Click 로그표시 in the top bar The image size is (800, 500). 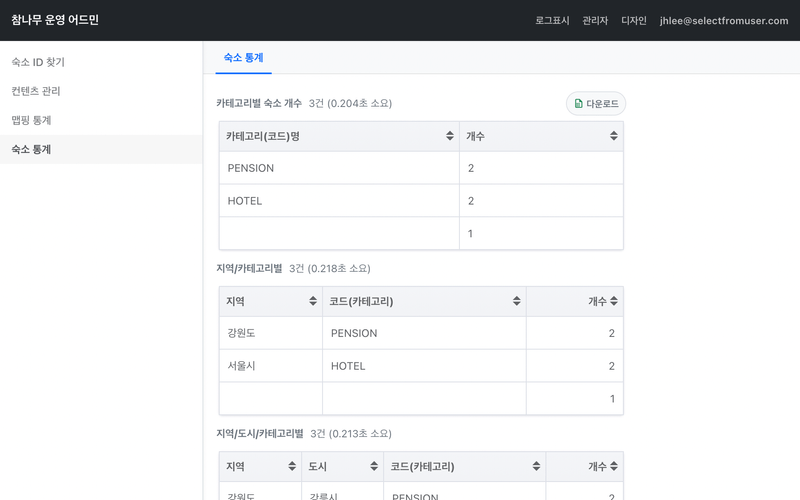pyautogui.click(x=552, y=20)
